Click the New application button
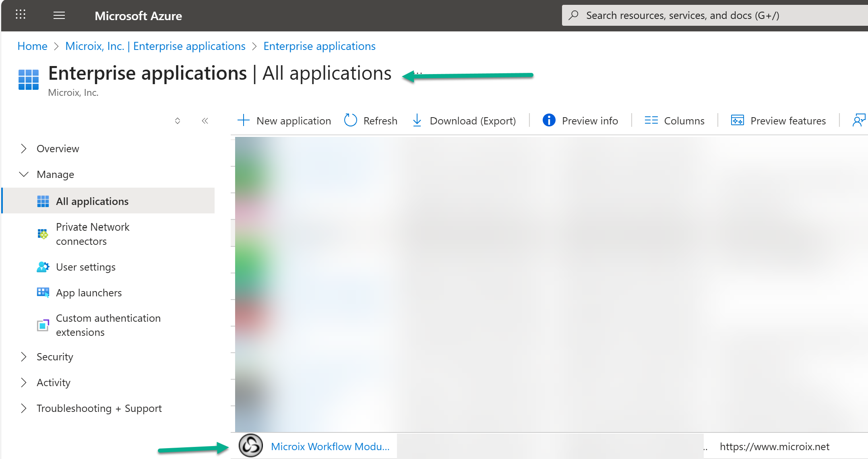This screenshot has height=459, width=868. pyautogui.click(x=285, y=121)
